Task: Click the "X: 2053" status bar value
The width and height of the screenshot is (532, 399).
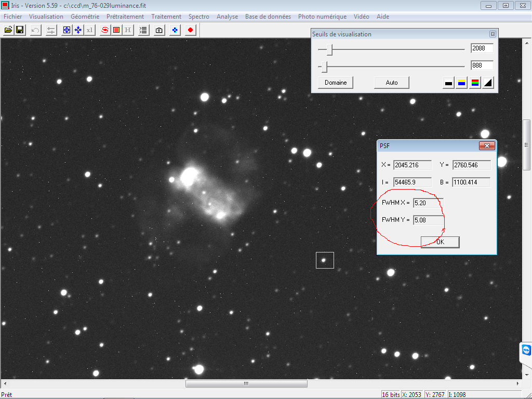Action: pos(412,395)
